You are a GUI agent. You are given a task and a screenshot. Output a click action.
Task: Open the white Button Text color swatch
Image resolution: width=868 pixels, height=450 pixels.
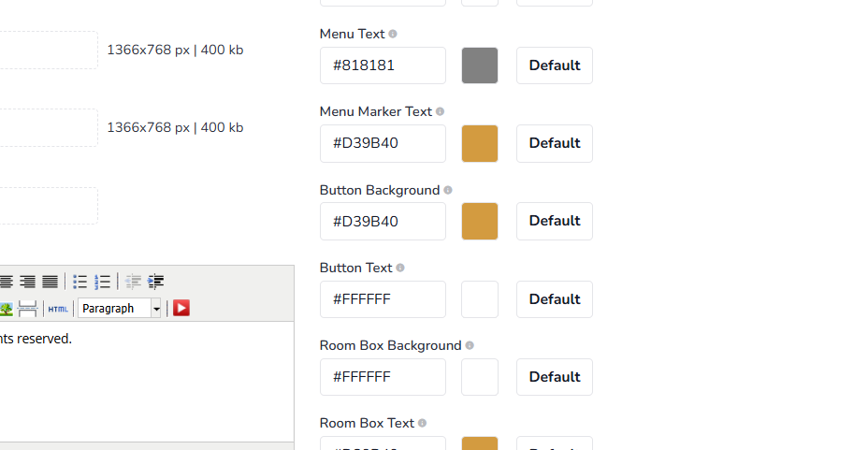click(x=480, y=299)
